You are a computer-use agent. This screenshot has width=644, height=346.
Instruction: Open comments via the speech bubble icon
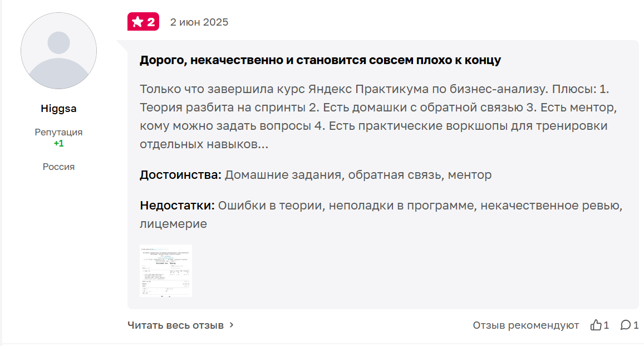pos(626,325)
